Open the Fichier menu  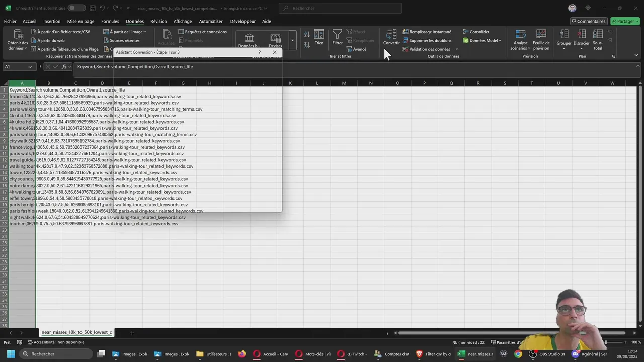pyautogui.click(x=10, y=21)
